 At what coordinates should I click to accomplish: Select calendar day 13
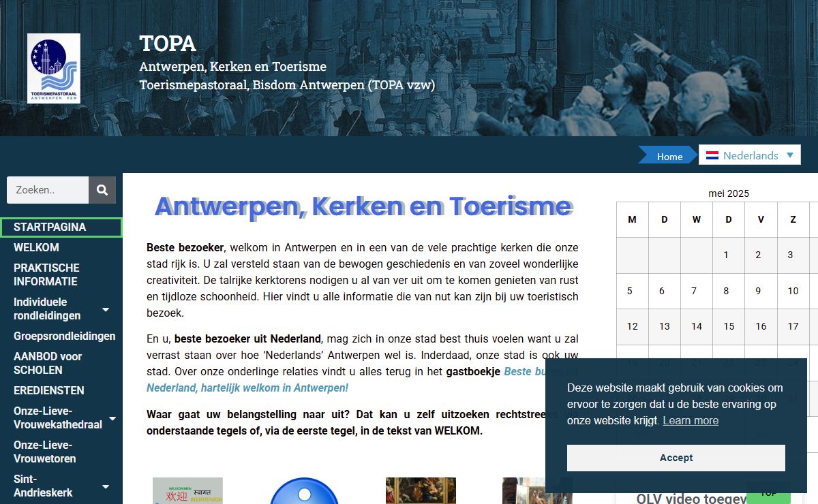coord(665,326)
